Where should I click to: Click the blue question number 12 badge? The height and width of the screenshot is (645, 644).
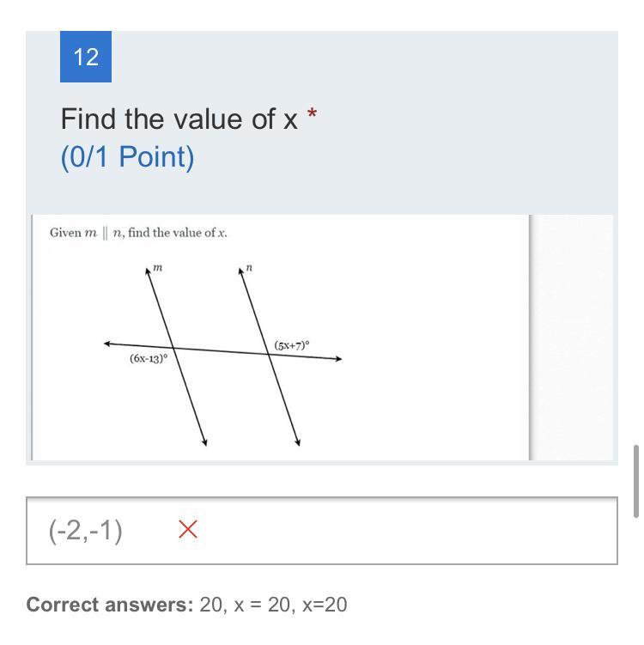coord(86,57)
